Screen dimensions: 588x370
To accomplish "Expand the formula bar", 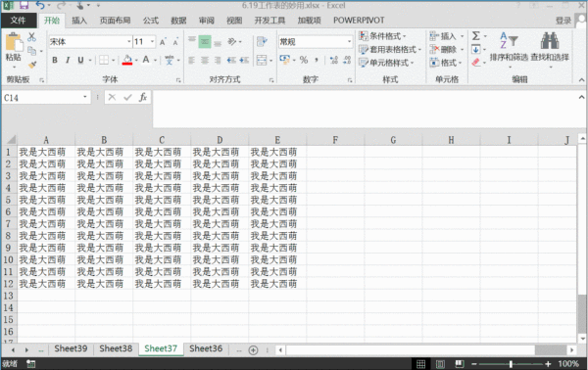I will click(x=581, y=97).
